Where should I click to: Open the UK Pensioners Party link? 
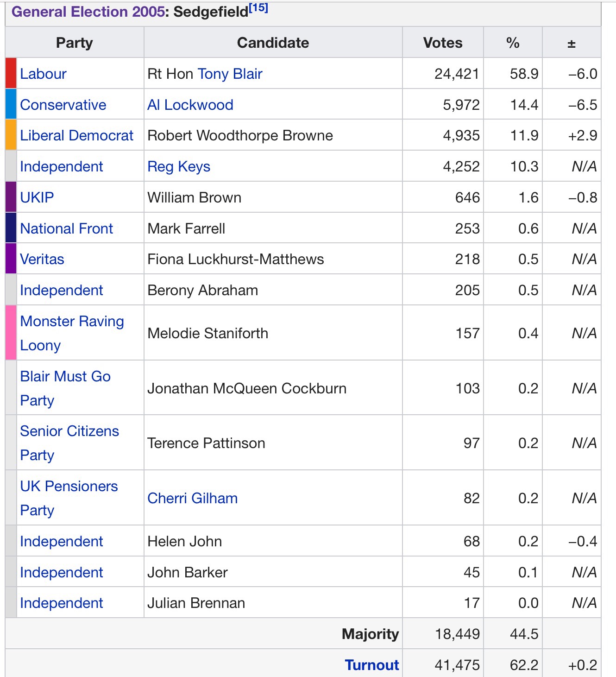[69, 486]
